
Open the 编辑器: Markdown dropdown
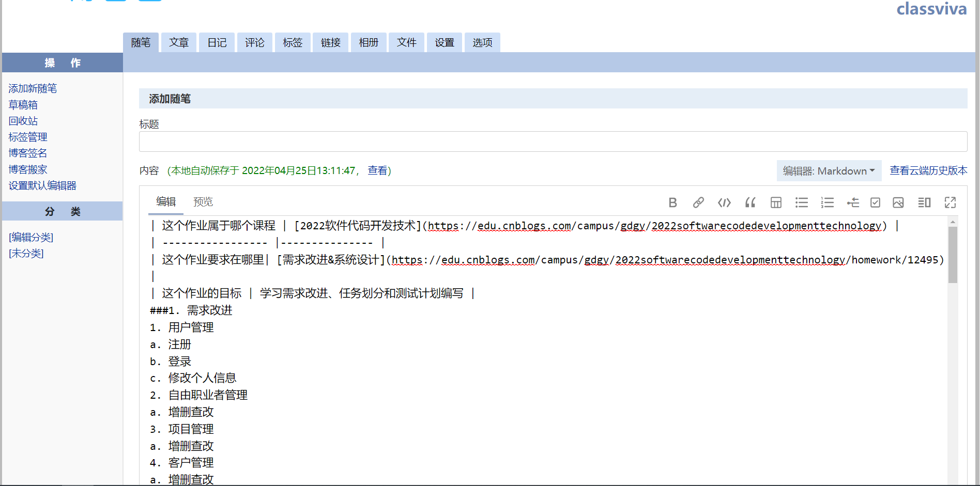point(829,171)
